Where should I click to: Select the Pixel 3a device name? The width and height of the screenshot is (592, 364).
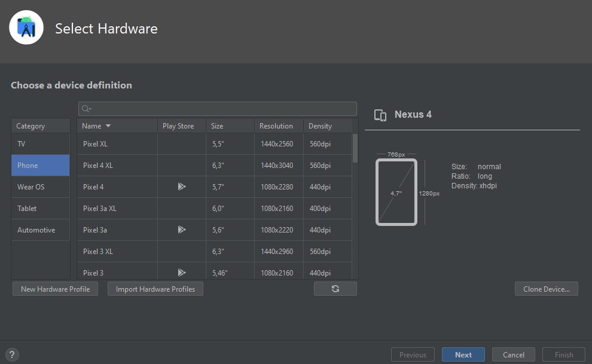94,230
